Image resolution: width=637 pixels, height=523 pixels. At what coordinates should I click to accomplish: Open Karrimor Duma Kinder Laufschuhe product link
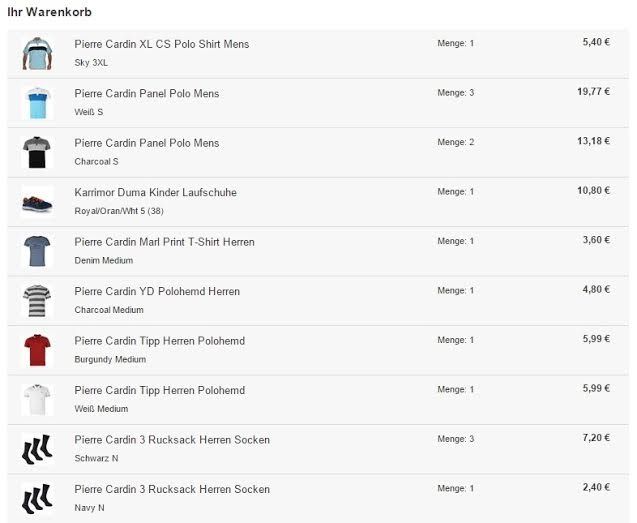tap(155, 193)
